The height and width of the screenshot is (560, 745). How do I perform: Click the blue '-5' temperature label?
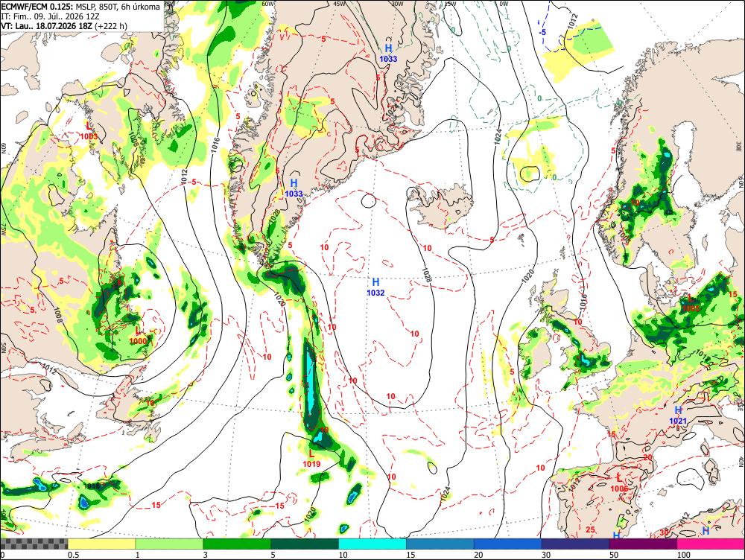pyautogui.click(x=542, y=32)
